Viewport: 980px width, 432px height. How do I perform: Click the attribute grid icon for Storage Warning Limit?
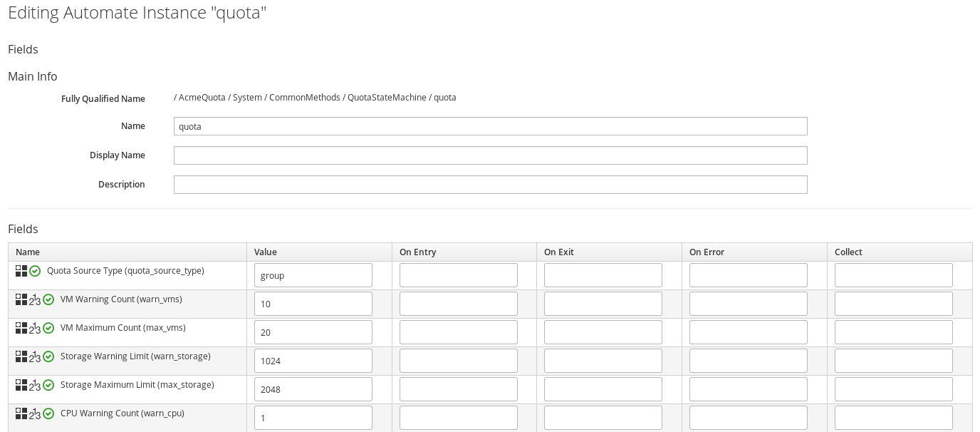(21, 356)
